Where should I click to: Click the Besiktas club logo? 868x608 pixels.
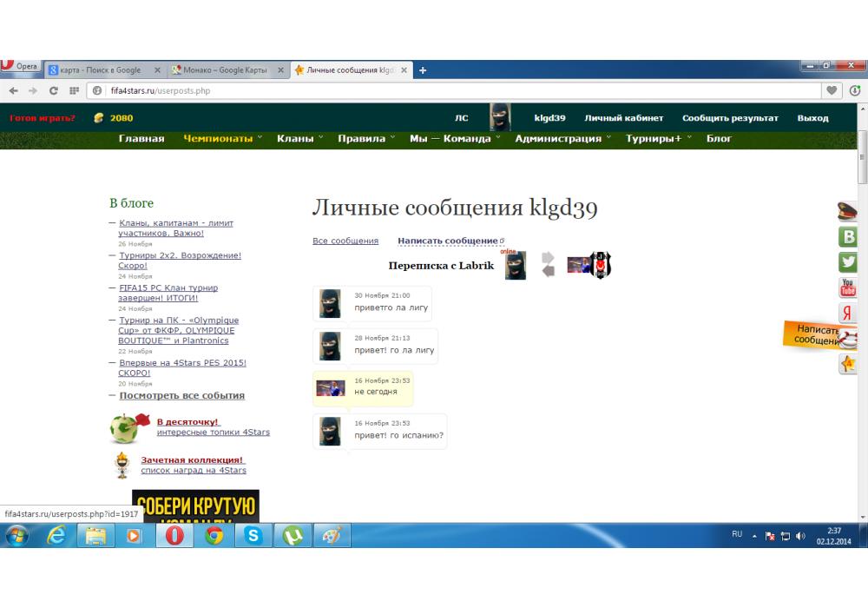pos(601,265)
